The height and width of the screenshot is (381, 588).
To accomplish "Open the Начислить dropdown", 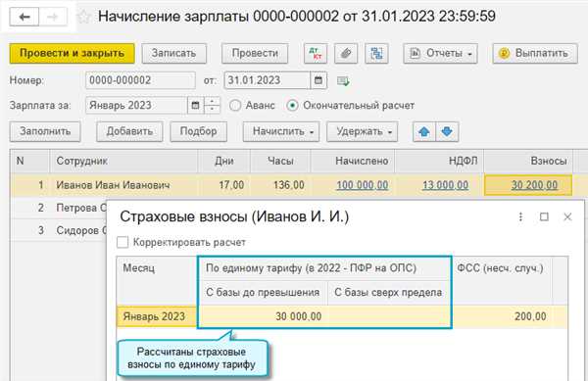I will click(x=281, y=131).
